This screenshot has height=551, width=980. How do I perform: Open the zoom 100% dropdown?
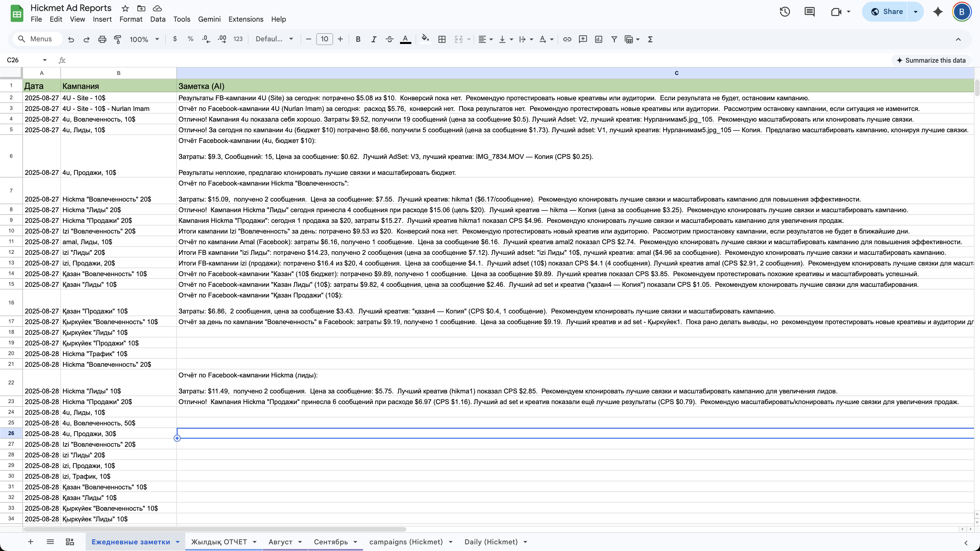144,39
